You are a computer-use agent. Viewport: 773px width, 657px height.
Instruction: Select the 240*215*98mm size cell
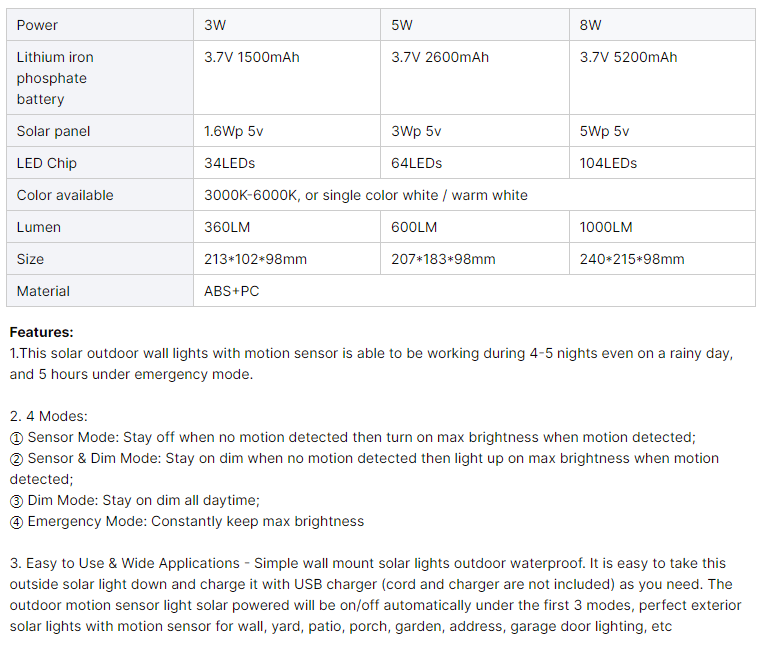click(662, 259)
